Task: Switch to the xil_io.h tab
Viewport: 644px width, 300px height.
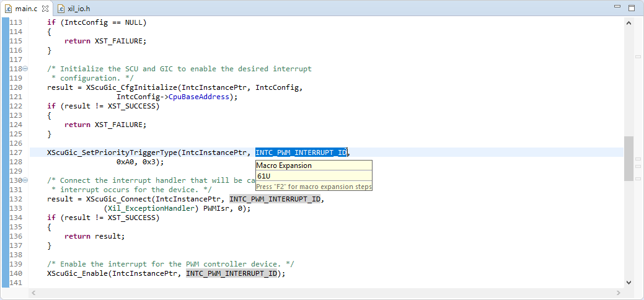Action: [x=74, y=8]
